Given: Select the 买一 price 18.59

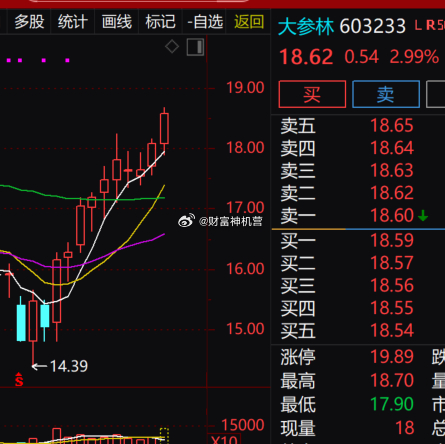Looking at the screenshot, I should point(392,240).
